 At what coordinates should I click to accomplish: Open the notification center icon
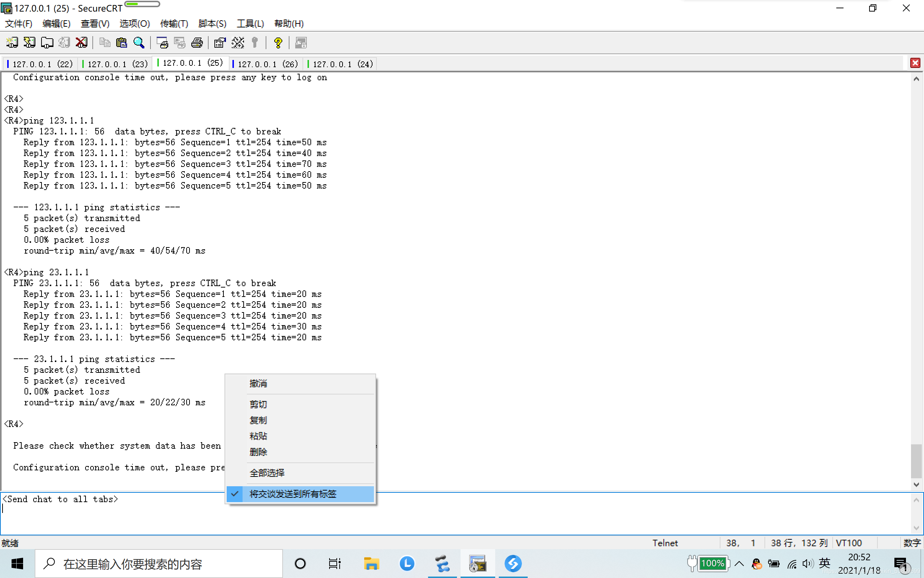[x=901, y=564]
